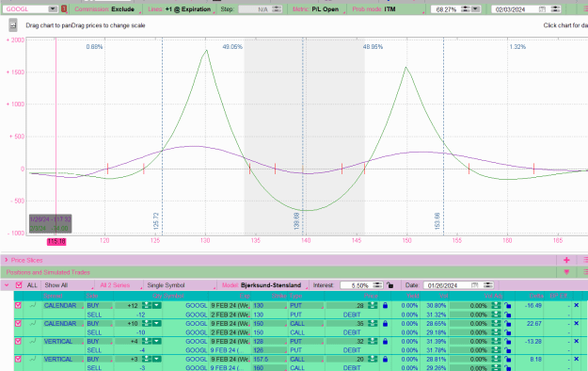Open the GOOGL symbol dropdown
Viewport: 588px width, 371px height.
pyautogui.click(x=53, y=9)
